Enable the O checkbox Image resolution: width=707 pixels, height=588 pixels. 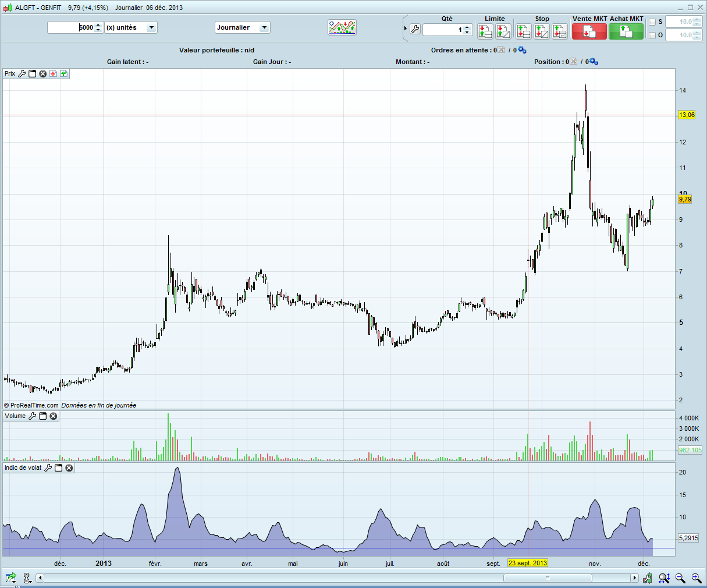[x=652, y=36]
